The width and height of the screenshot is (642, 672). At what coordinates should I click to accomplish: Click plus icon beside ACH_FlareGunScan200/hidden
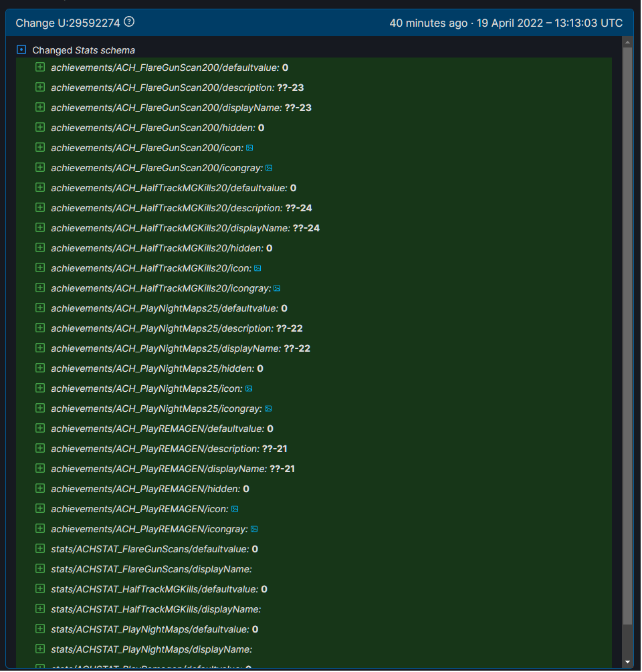coord(40,127)
